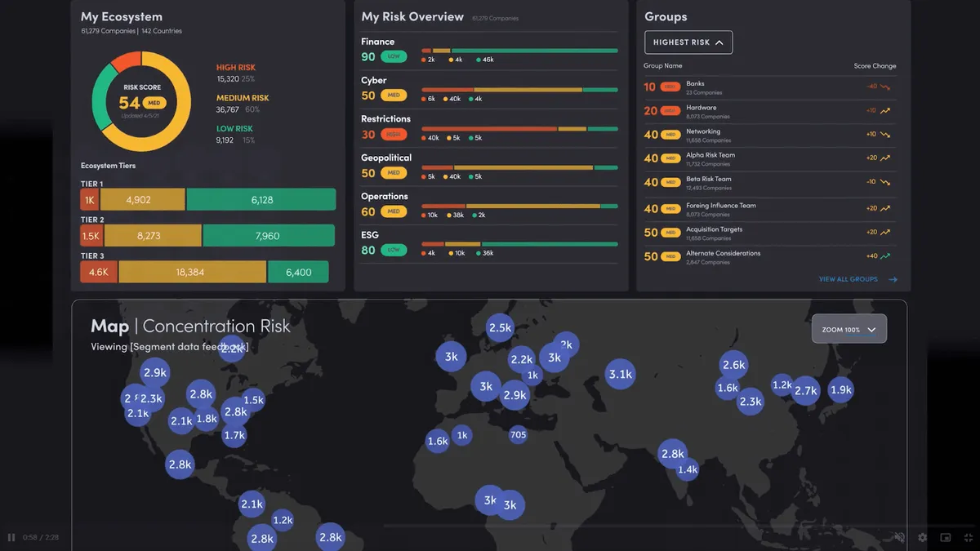Image resolution: width=980 pixels, height=551 pixels.
Task: Select the 2.6k cluster bubble on the map
Action: click(x=734, y=365)
